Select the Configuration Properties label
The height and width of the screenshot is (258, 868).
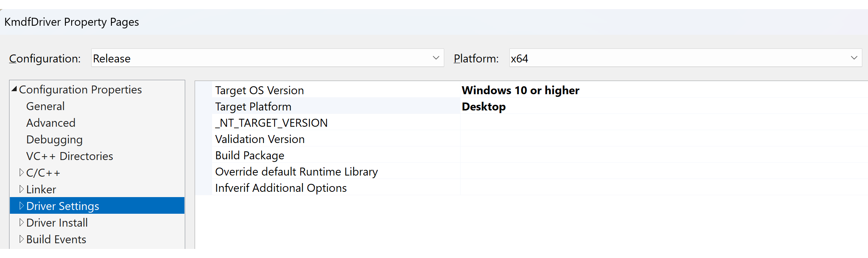[x=80, y=89]
